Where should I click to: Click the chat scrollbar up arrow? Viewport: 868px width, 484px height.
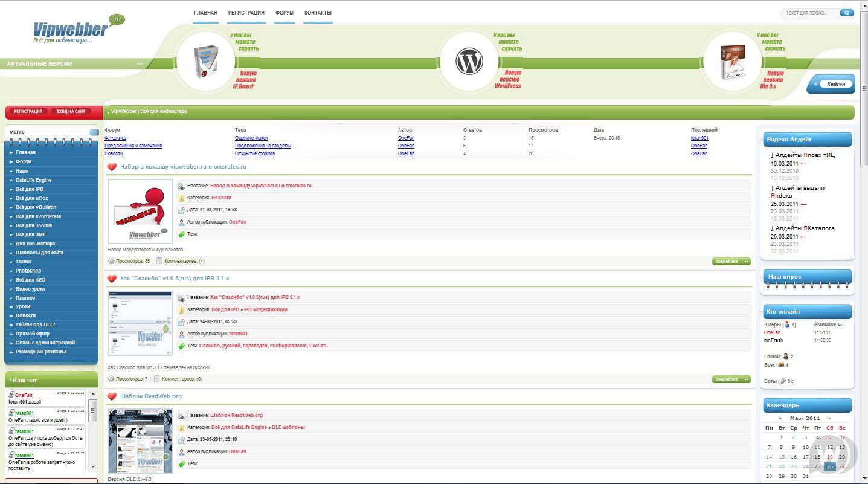pos(92,393)
